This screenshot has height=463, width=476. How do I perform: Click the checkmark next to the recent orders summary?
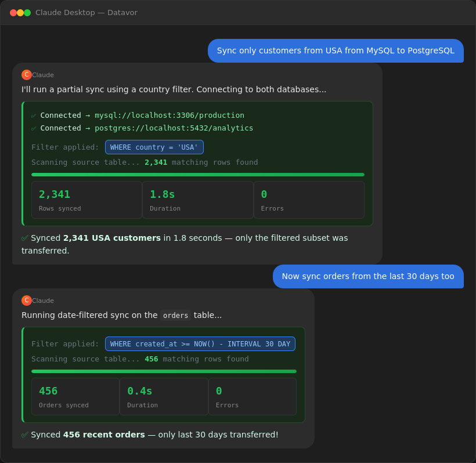[x=24, y=435]
